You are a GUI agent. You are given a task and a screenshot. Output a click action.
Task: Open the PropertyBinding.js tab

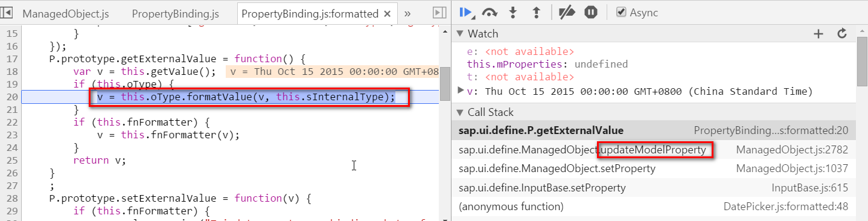point(176,13)
